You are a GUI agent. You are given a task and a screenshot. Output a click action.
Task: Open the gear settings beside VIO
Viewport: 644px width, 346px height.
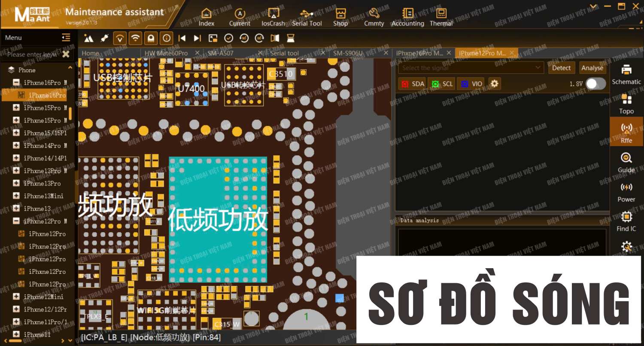pos(494,84)
